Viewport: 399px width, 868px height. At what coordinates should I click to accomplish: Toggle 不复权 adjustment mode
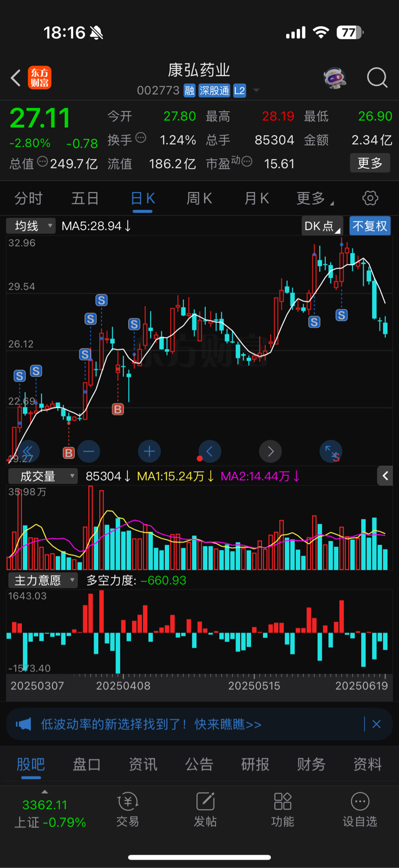[370, 226]
